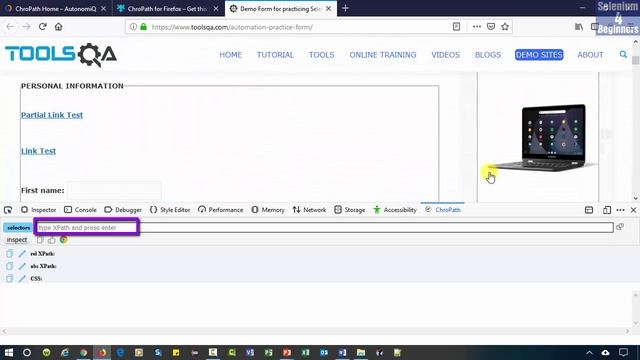Image resolution: width=640 pixels, height=360 pixels.
Task: Click the inspect button in ChroPath
Action: 17,240
